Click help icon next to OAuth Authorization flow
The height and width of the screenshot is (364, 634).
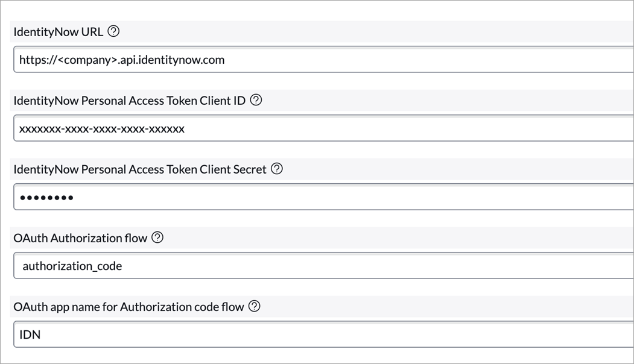tap(157, 237)
